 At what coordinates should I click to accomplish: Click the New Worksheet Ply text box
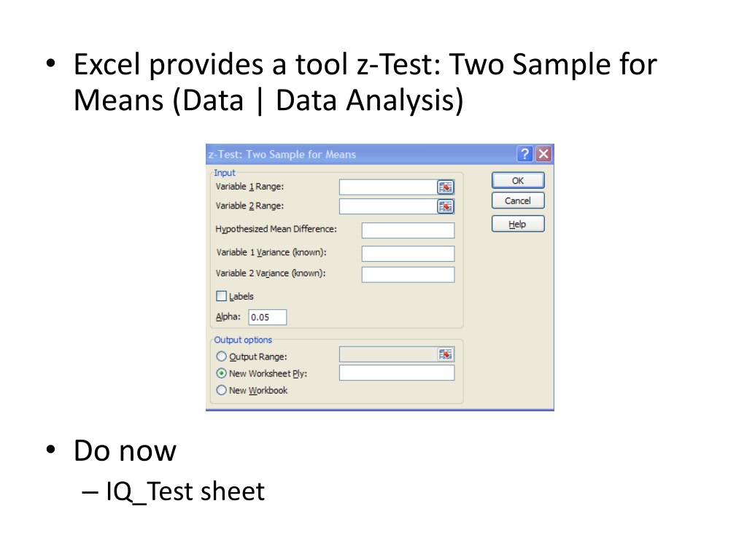click(x=397, y=373)
